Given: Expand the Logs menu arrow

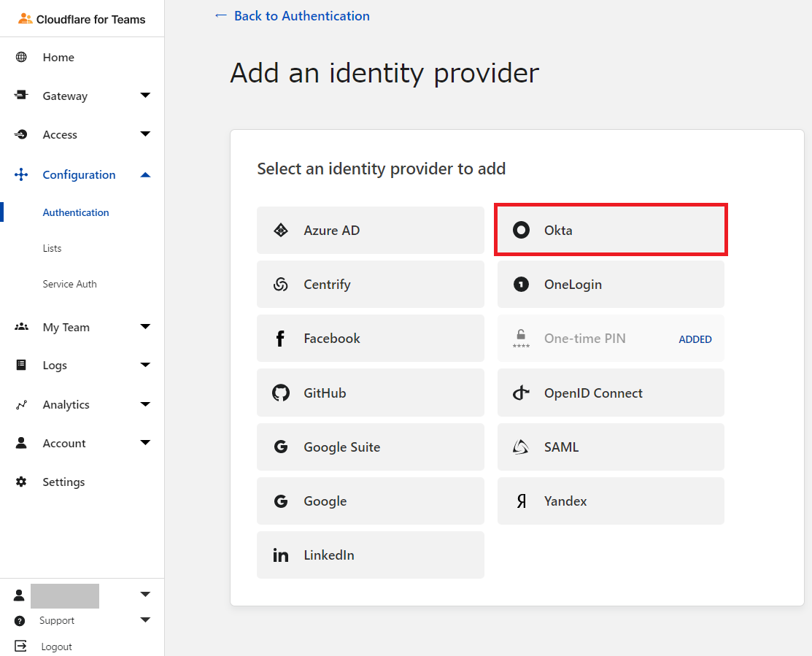Looking at the screenshot, I should (x=145, y=365).
